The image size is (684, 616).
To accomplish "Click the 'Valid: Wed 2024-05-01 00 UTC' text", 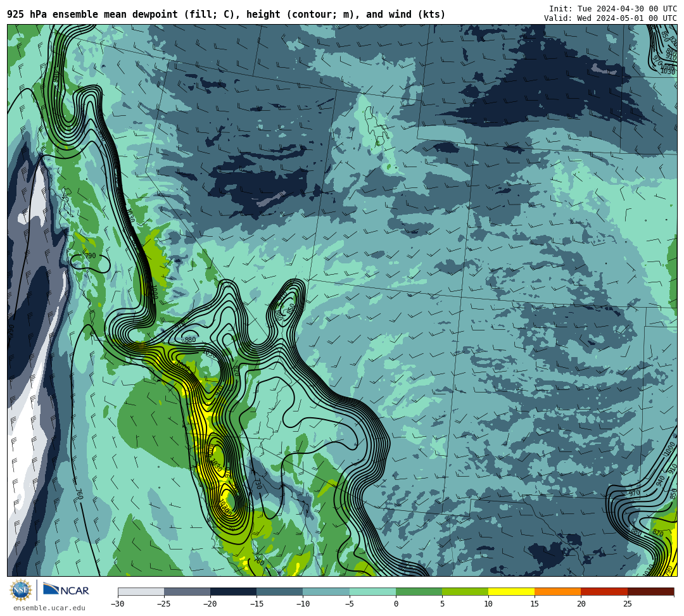I will tap(611, 18).
